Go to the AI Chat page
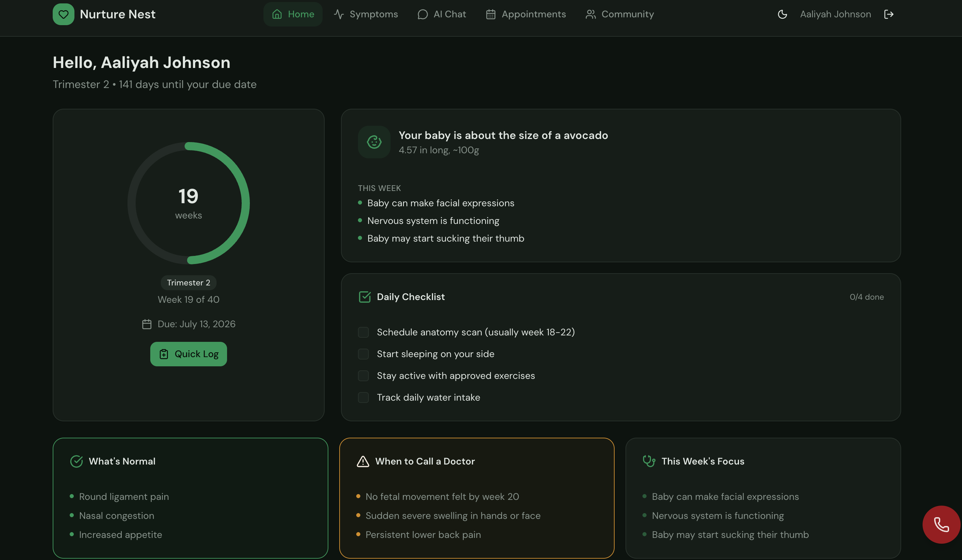Viewport: 962px width, 560px height. click(x=442, y=14)
